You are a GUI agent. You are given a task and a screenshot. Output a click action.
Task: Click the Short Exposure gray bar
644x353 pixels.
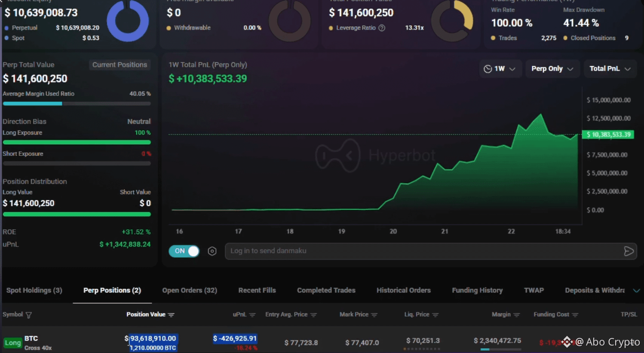[x=77, y=163]
